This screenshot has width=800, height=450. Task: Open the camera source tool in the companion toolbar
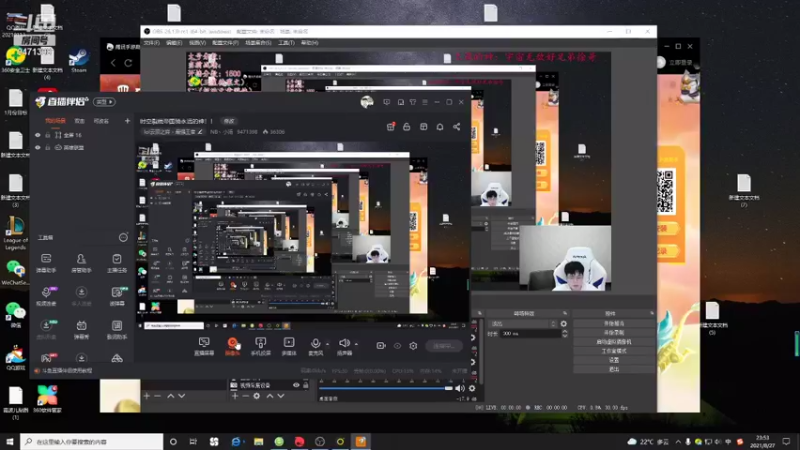(x=232, y=346)
